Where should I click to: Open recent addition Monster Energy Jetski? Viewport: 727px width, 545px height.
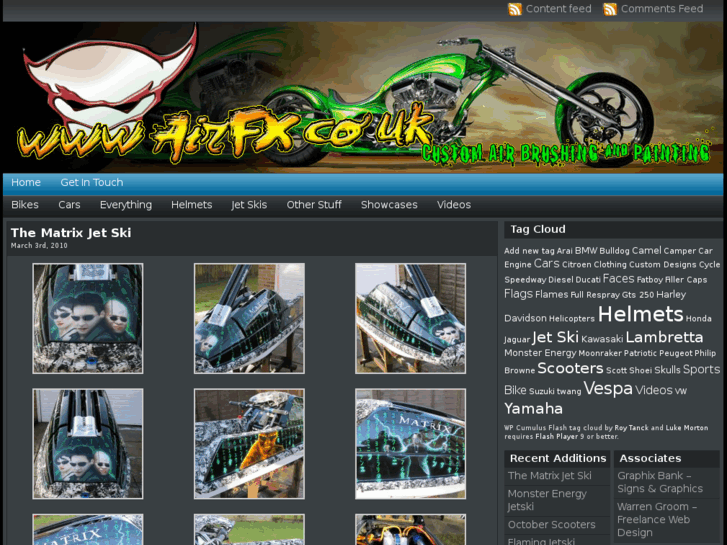point(547,500)
